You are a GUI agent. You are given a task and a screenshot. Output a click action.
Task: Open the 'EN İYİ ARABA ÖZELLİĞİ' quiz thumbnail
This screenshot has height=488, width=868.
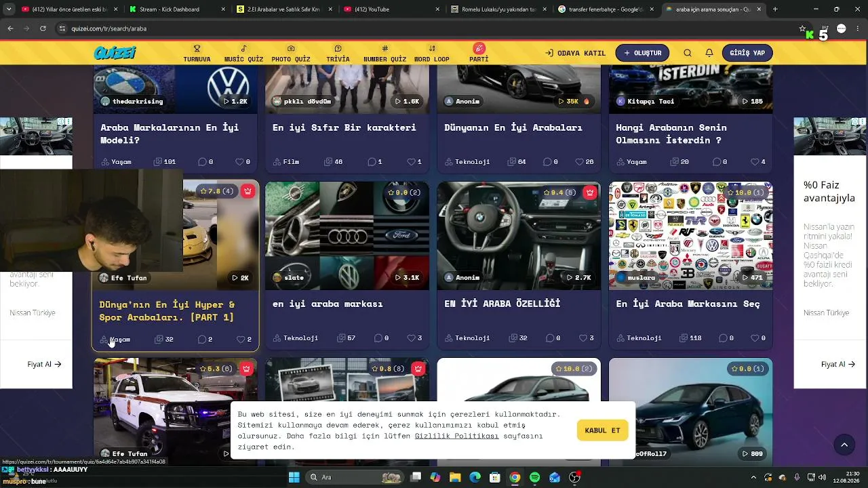point(519,236)
